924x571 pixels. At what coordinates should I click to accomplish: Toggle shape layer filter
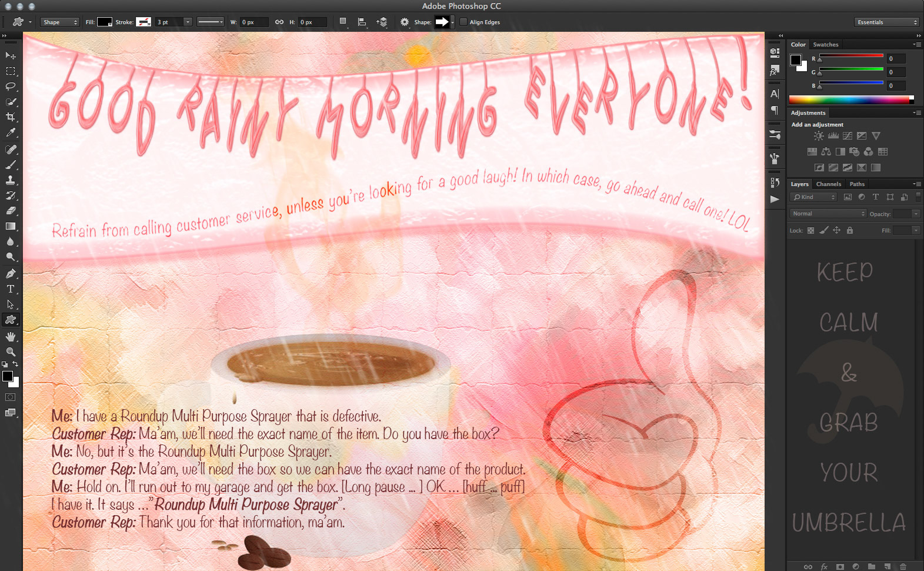tap(890, 197)
